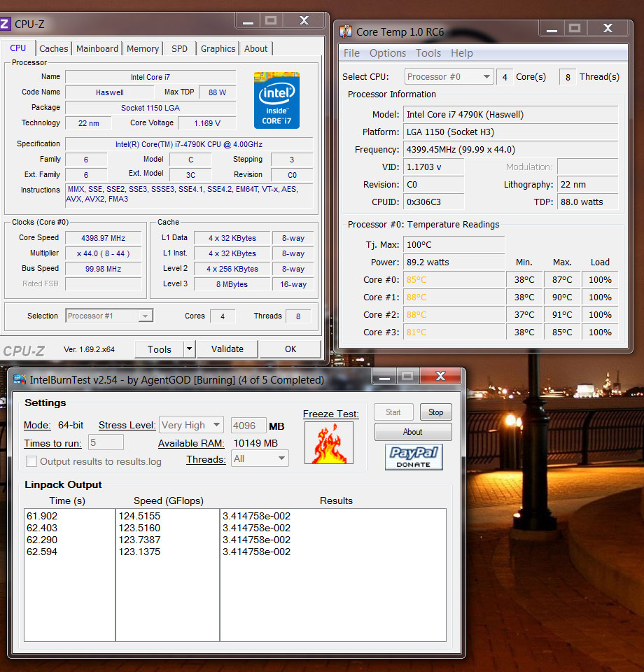Click the Linpack speed 124.5155 row
This screenshot has height=672, width=644.
pos(140,516)
